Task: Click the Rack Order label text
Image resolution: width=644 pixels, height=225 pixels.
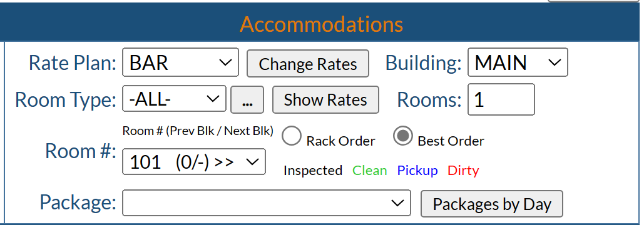Action: point(341,141)
